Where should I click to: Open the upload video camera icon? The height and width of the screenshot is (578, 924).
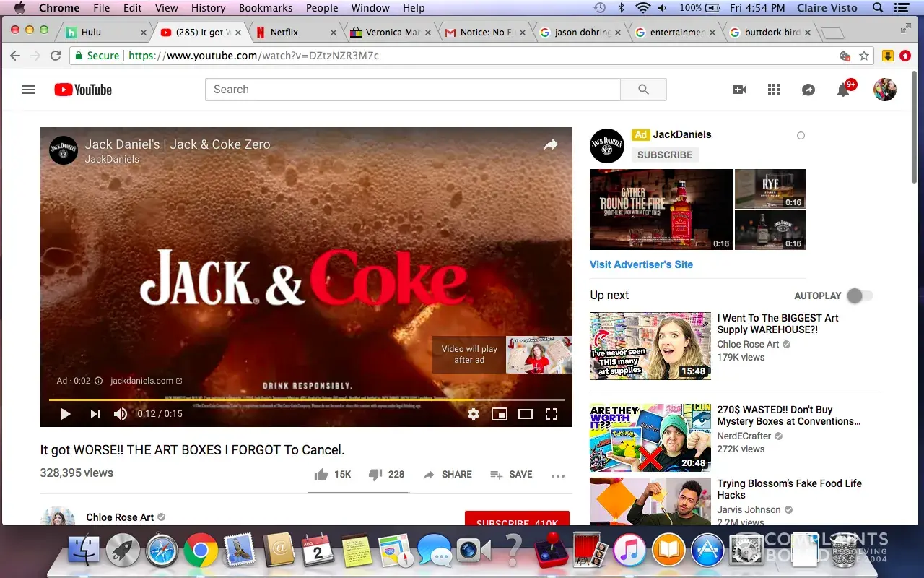739,90
